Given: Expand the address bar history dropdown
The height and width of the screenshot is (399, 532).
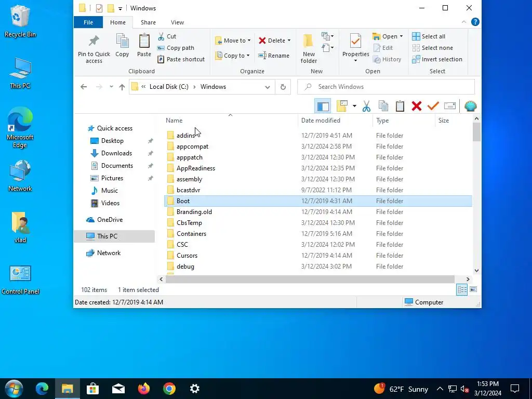Looking at the screenshot, I should [268, 87].
